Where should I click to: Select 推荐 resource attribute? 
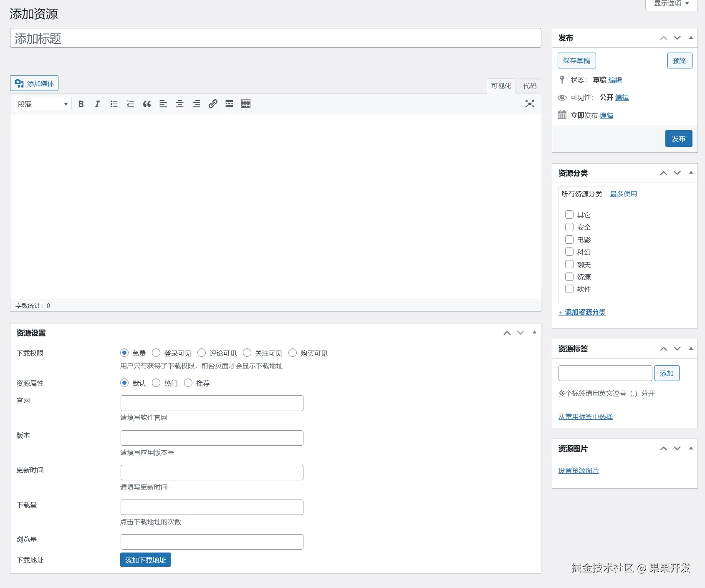click(x=188, y=383)
